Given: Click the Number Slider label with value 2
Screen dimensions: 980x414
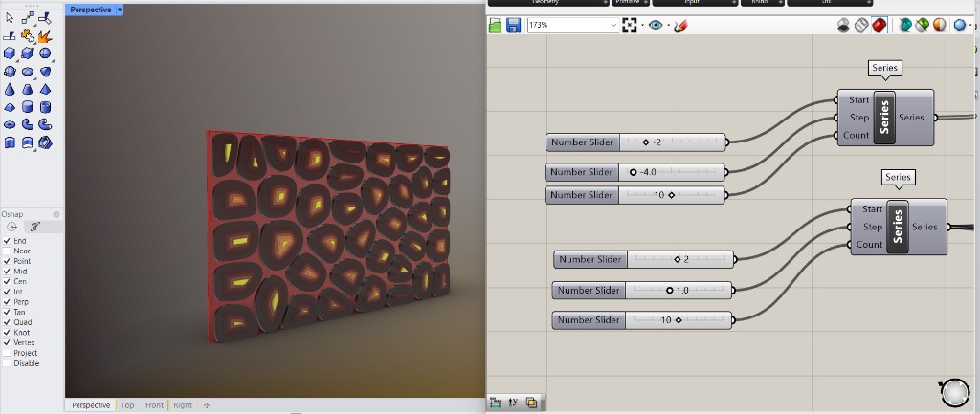Looking at the screenshot, I should [590, 260].
